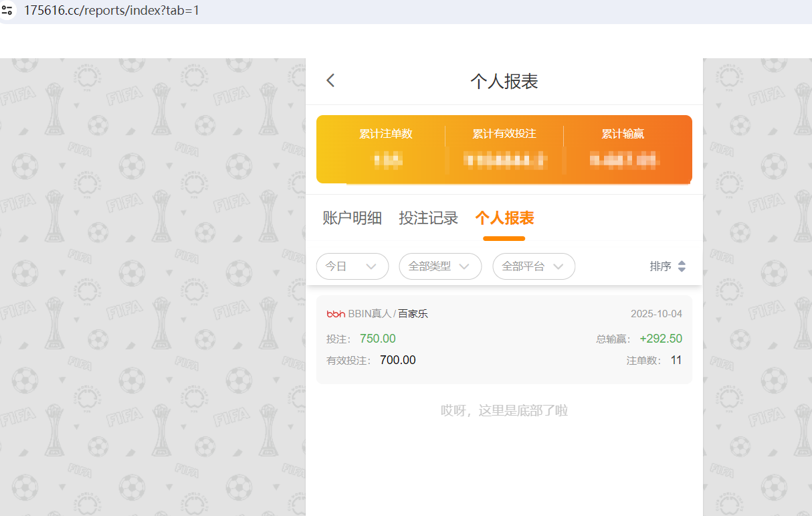Viewport: 812px width, 516px height.
Task: Select the 个人报表 tab
Action: pyautogui.click(x=504, y=218)
